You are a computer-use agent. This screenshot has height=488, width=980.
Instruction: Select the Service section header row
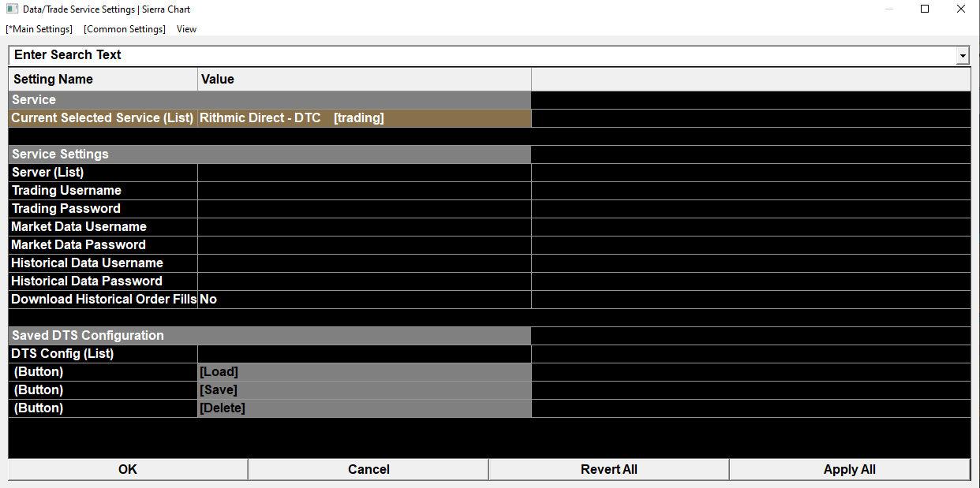click(270, 100)
